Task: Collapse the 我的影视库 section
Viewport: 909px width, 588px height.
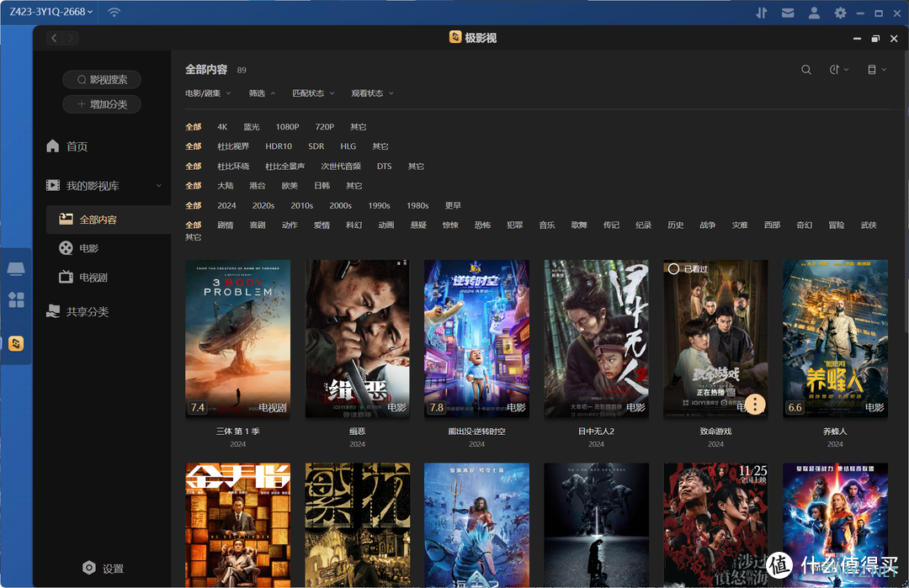Action: pos(159,186)
